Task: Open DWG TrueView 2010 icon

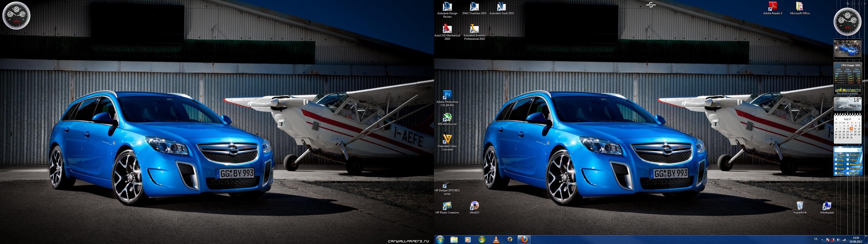Action: pos(474,7)
